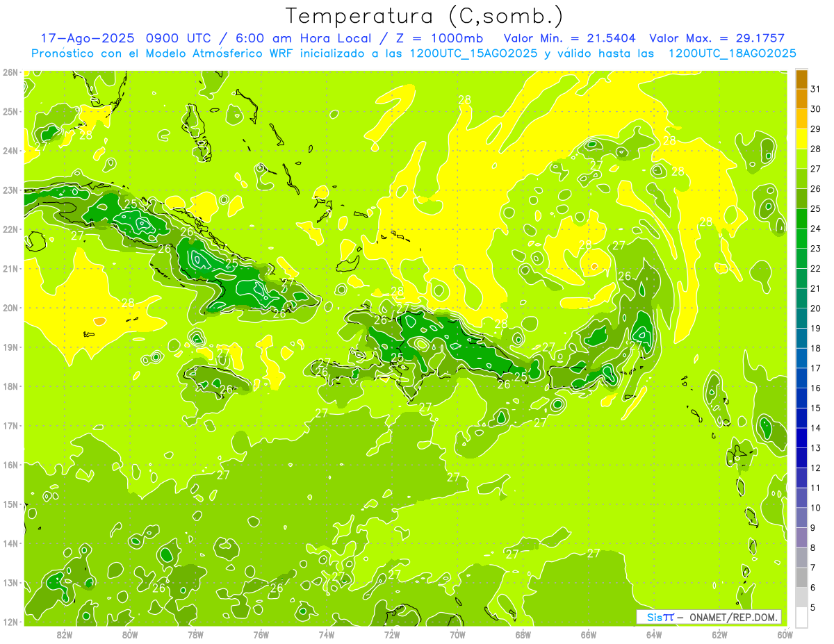Click the blue legend swatch between 15 and 16
834x644 pixels.
801,398
